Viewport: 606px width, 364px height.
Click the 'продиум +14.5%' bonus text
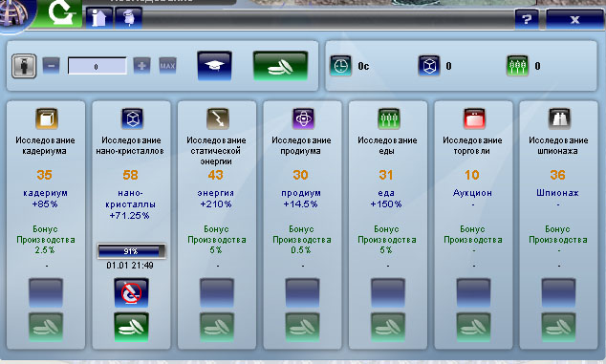click(301, 198)
